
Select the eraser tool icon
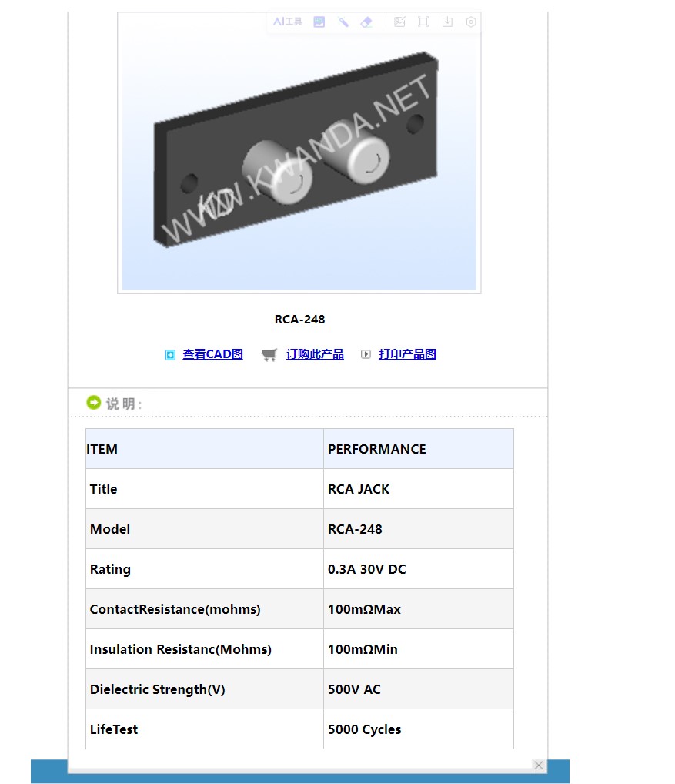pos(366,22)
